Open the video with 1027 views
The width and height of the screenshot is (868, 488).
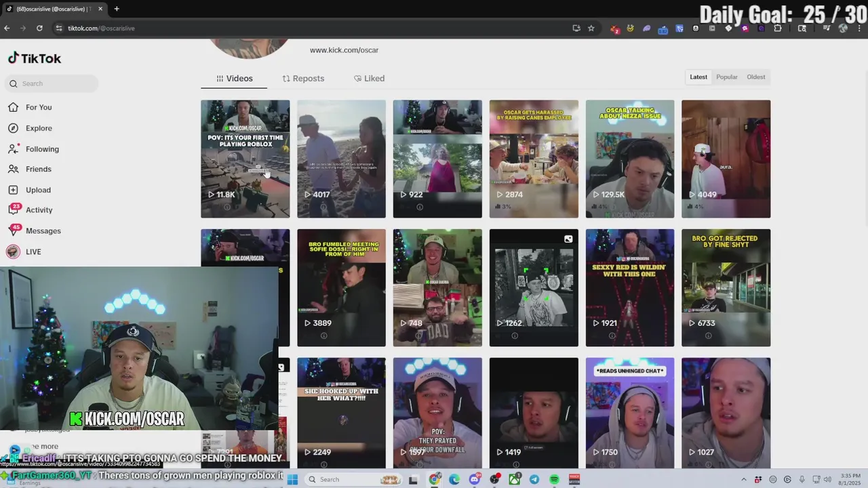click(x=726, y=412)
